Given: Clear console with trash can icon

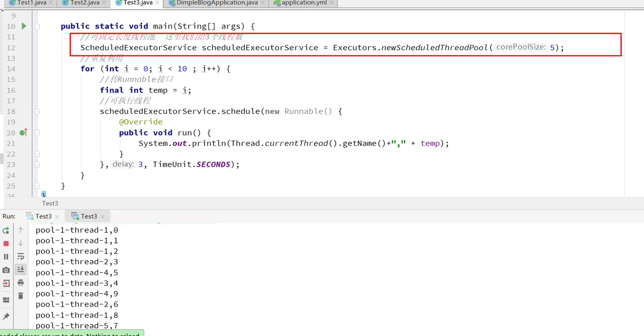Looking at the screenshot, I should pyautogui.click(x=21, y=296).
